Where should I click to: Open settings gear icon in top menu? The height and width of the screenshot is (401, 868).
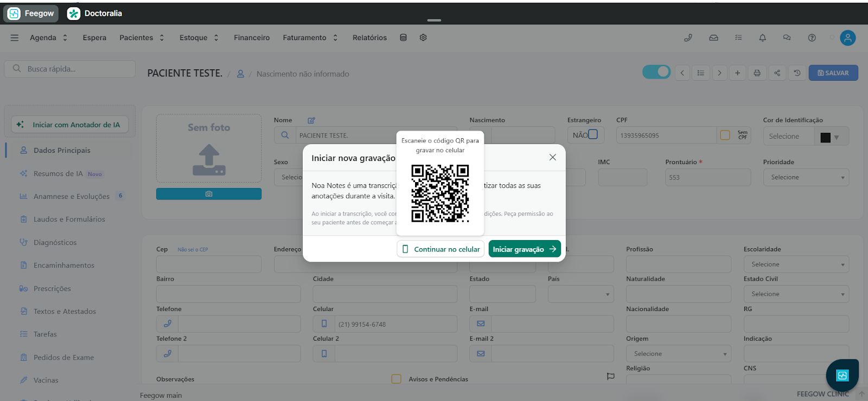point(423,38)
